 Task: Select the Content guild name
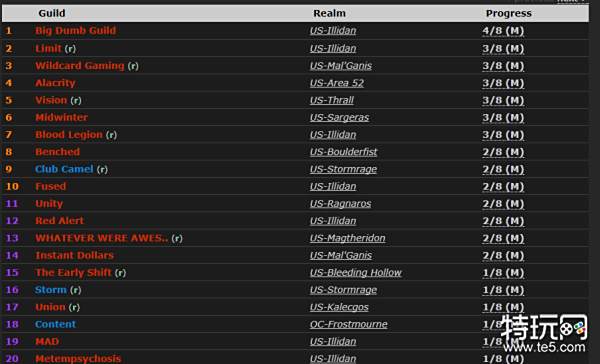coord(55,324)
